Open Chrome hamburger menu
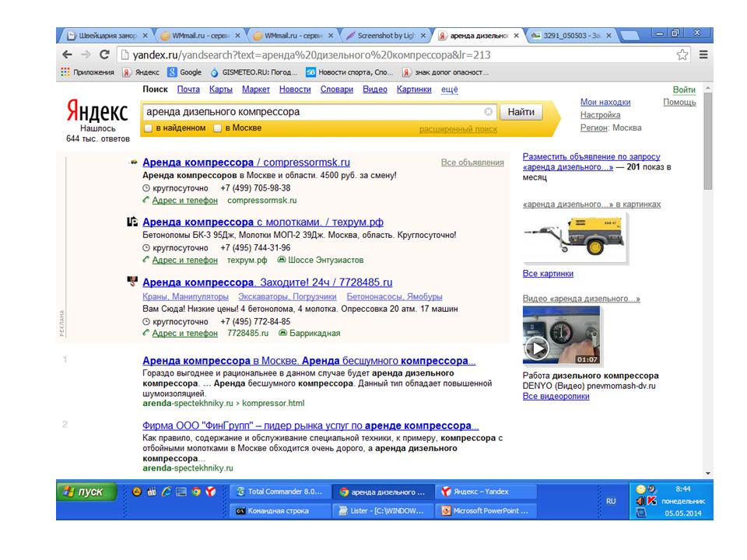747x560 pixels. point(703,54)
